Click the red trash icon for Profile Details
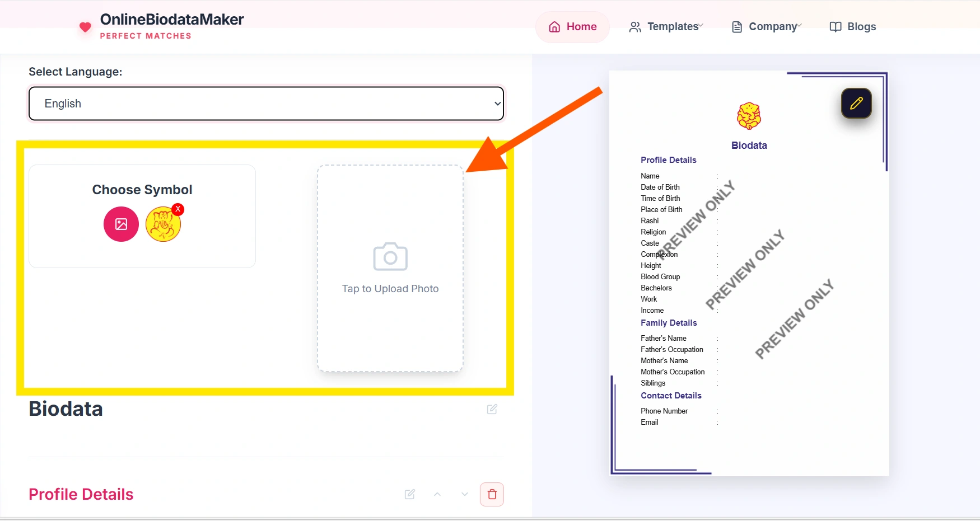Image resolution: width=980 pixels, height=521 pixels. click(492, 494)
